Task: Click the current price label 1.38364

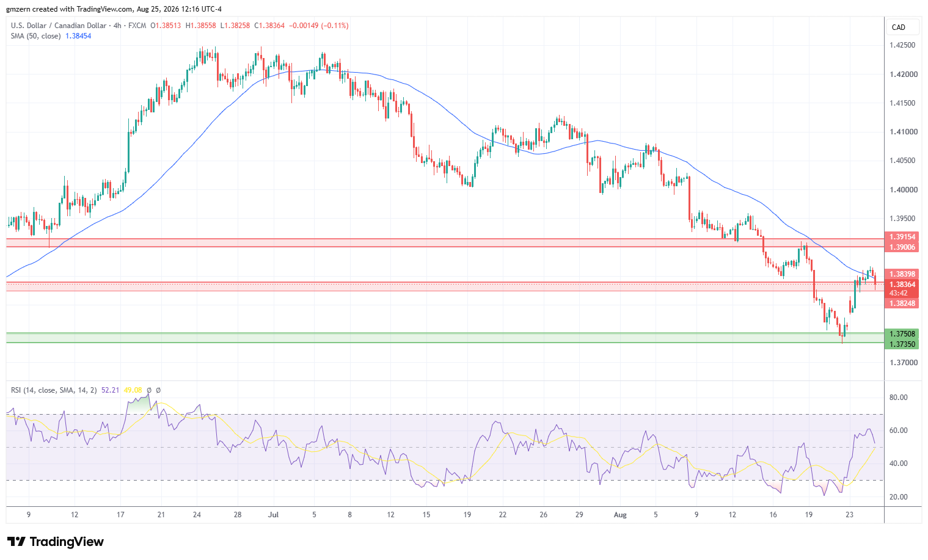Action: point(902,284)
